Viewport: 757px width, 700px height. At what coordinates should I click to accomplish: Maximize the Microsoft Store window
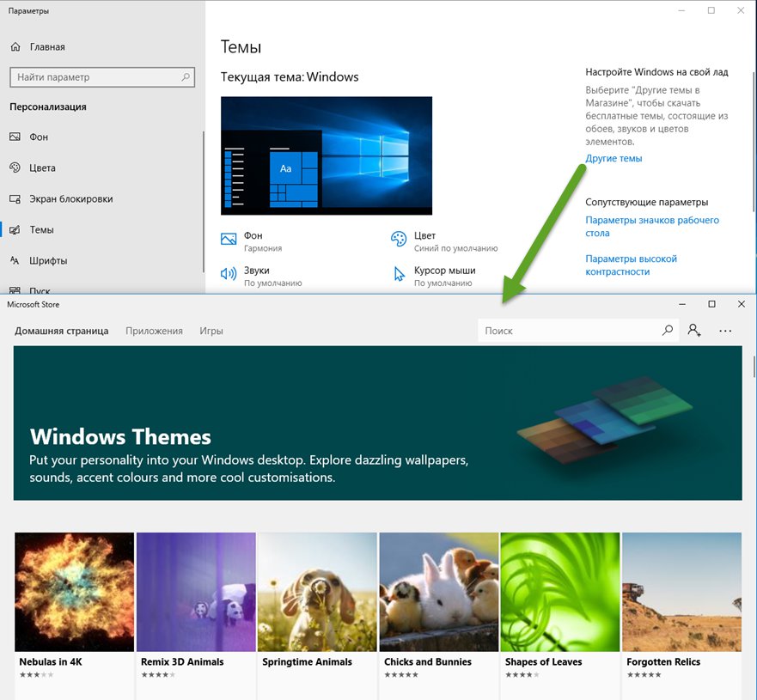click(711, 304)
